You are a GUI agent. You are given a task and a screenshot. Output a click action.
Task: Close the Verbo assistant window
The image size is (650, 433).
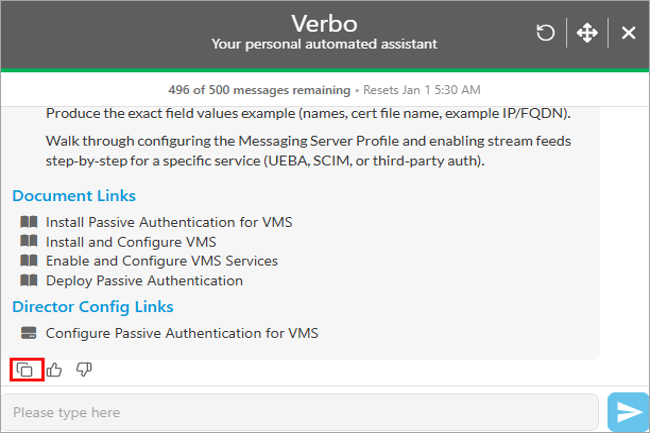[628, 33]
